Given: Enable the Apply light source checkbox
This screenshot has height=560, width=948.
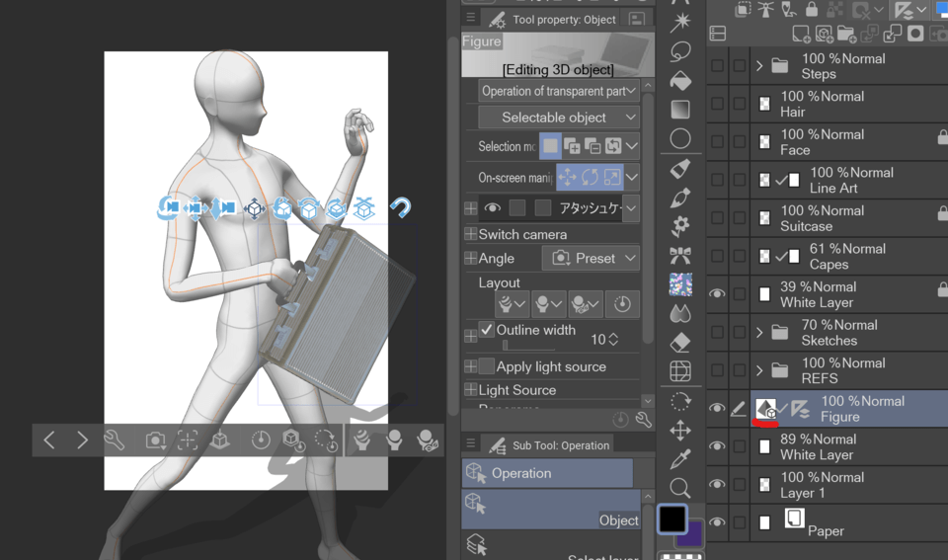Looking at the screenshot, I should (x=487, y=366).
